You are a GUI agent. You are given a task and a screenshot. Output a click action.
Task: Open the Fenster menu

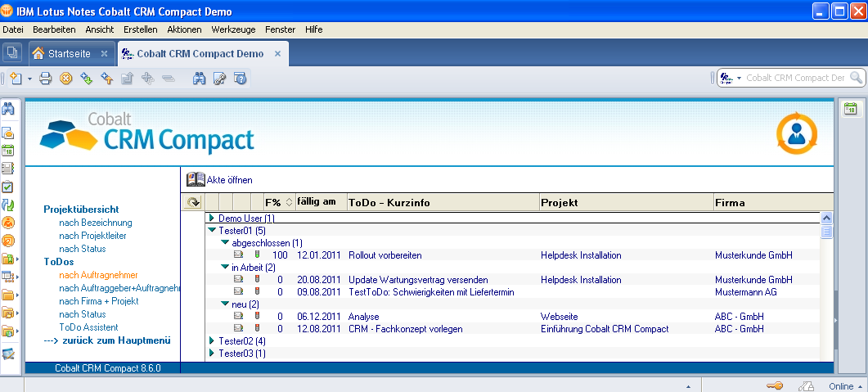pos(280,29)
